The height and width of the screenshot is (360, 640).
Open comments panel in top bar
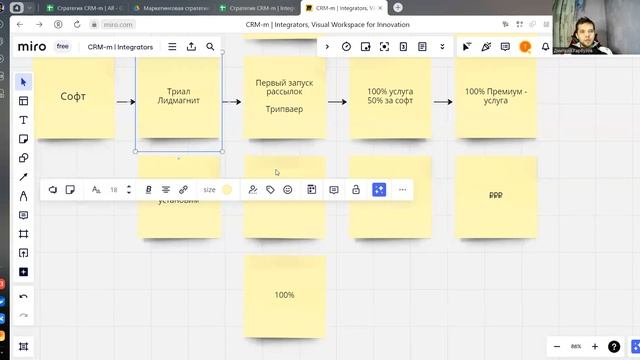(x=505, y=47)
